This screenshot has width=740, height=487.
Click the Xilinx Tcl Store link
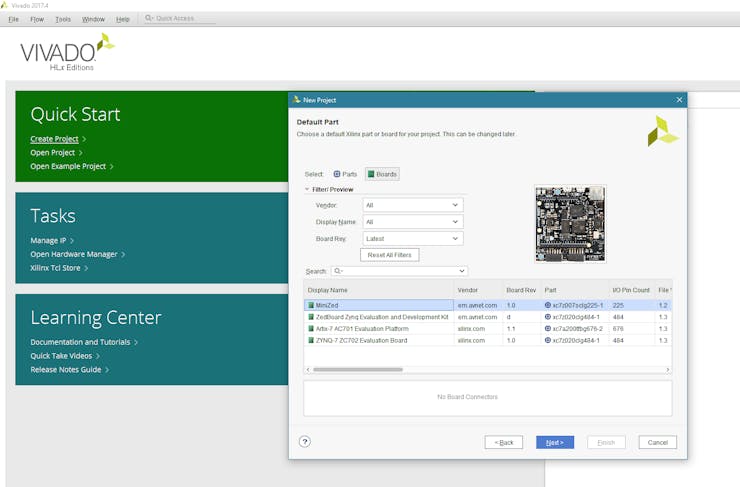(x=55, y=268)
